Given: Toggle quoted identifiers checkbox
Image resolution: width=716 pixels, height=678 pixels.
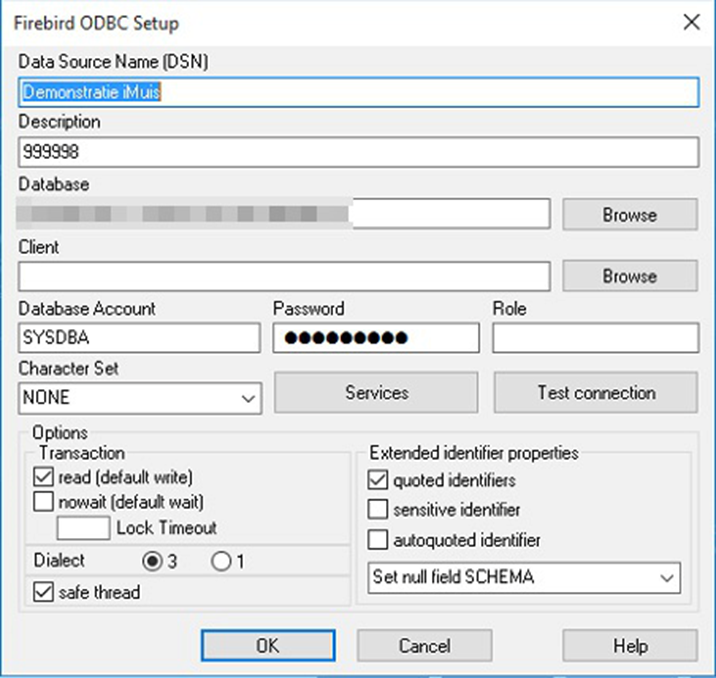Looking at the screenshot, I should pos(378,480).
